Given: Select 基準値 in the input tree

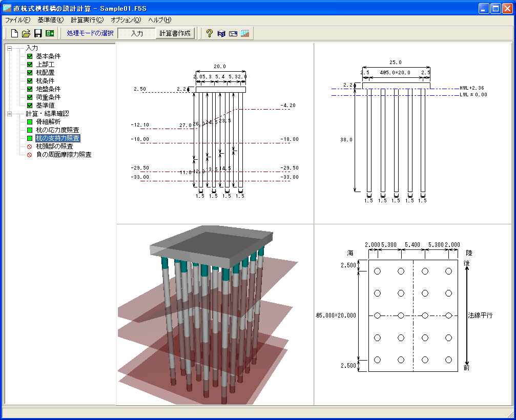Looking at the screenshot, I should coord(45,106).
